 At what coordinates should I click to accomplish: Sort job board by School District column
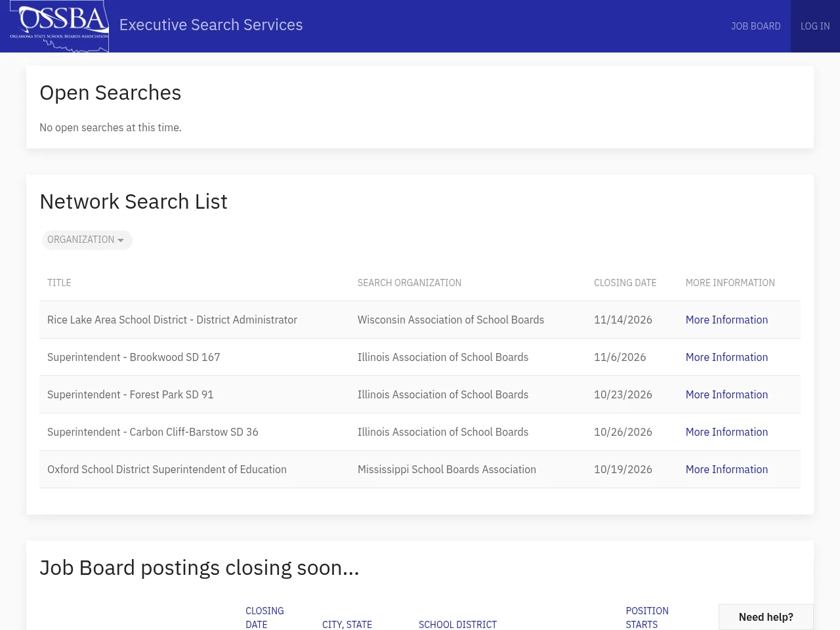click(x=457, y=624)
